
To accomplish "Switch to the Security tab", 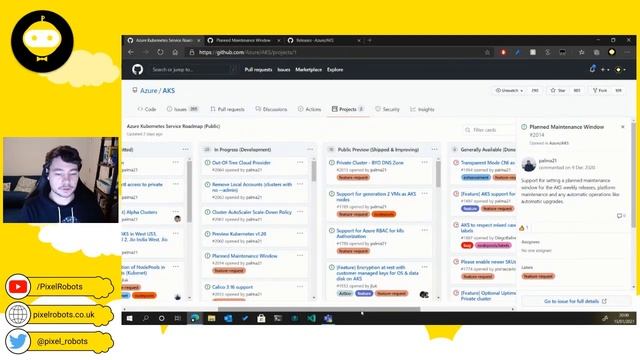I will (x=387, y=109).
